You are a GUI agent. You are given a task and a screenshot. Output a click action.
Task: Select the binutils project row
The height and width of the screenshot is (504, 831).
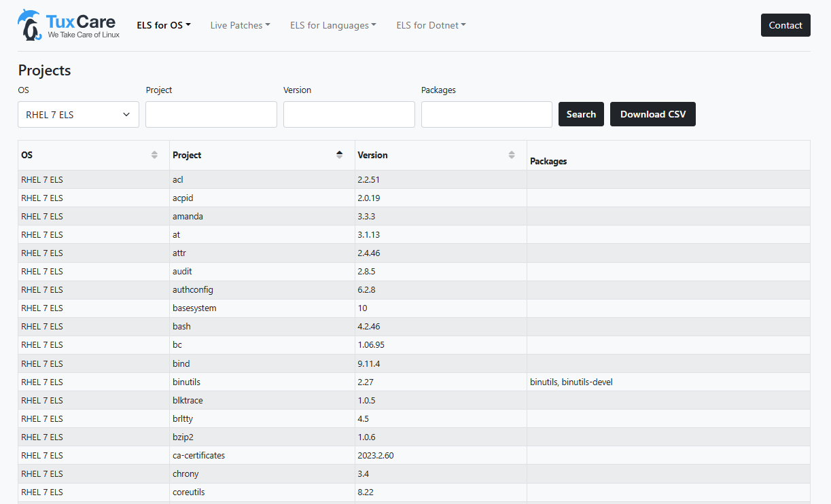click(186, 382)
